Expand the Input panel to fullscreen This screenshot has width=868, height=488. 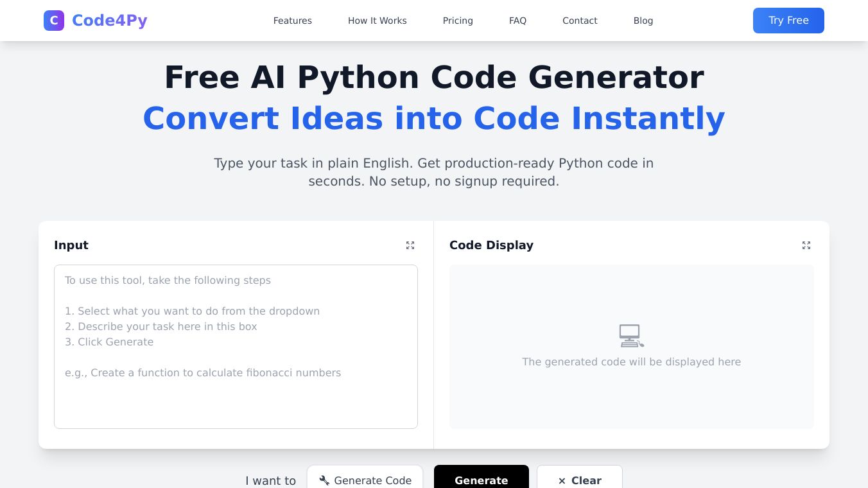coord(410,245)
